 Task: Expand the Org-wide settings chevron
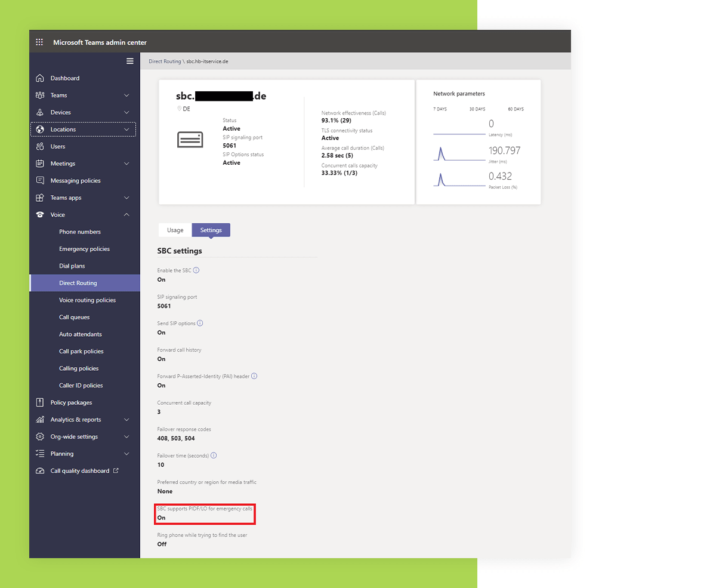(x=126, y=436)
